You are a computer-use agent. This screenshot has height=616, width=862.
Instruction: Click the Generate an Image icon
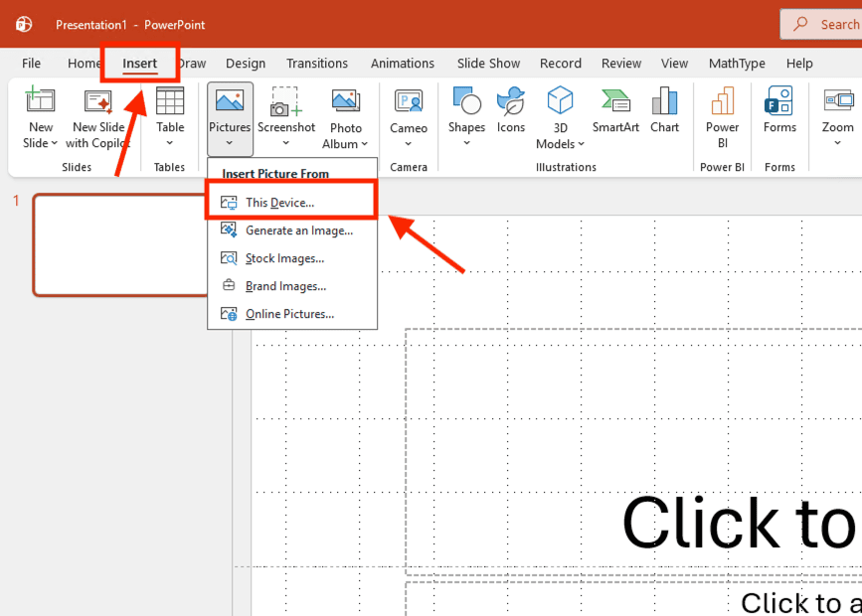click(x=229, y=230)
